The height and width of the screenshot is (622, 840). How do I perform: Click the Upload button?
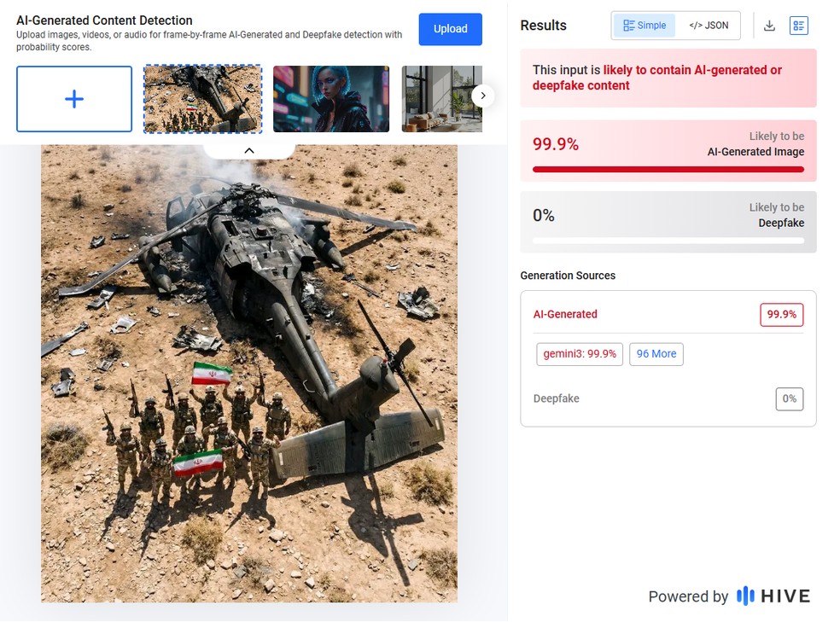[x=450, y=29]
